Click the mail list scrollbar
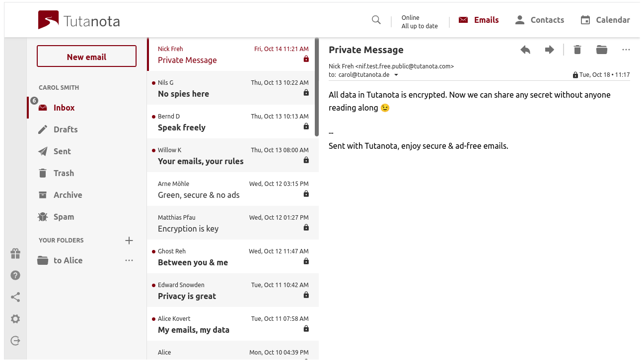The image size is (644, 362). click(317, 87)
